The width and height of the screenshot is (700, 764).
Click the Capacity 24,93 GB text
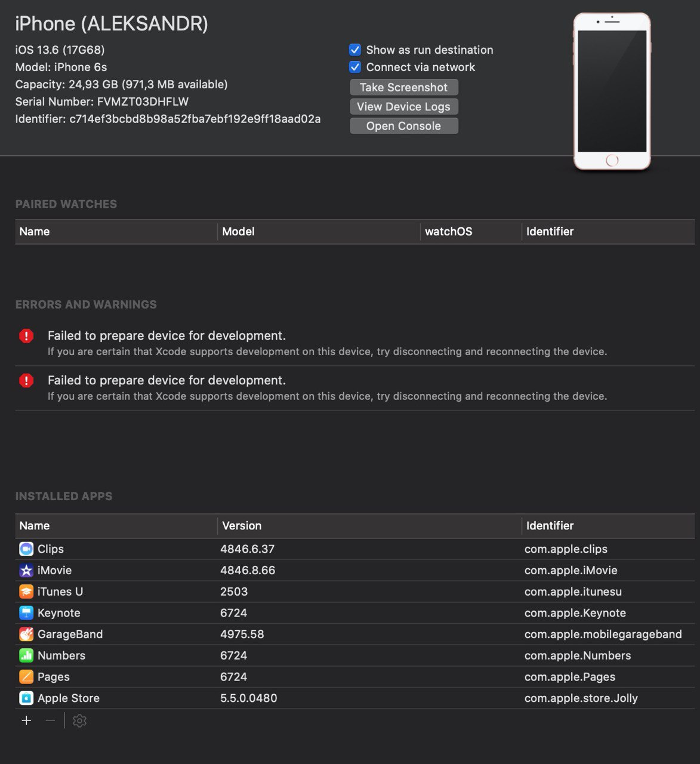[x=121, y=84]
